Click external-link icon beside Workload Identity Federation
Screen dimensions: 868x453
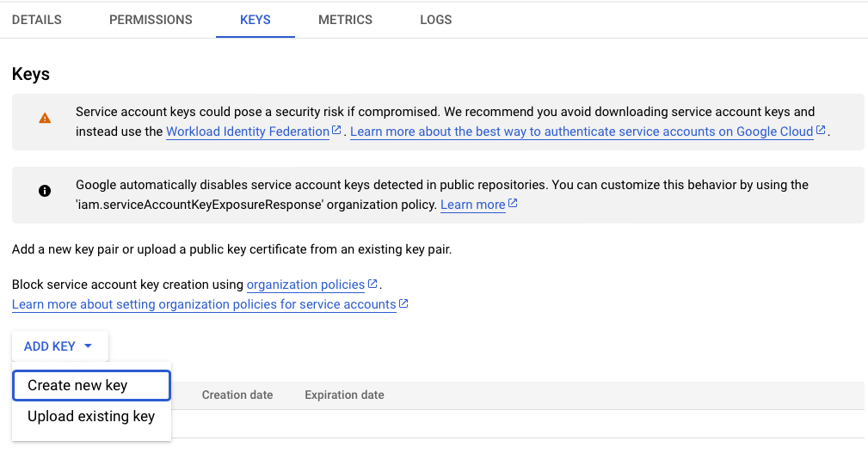(x=336, y=130)
